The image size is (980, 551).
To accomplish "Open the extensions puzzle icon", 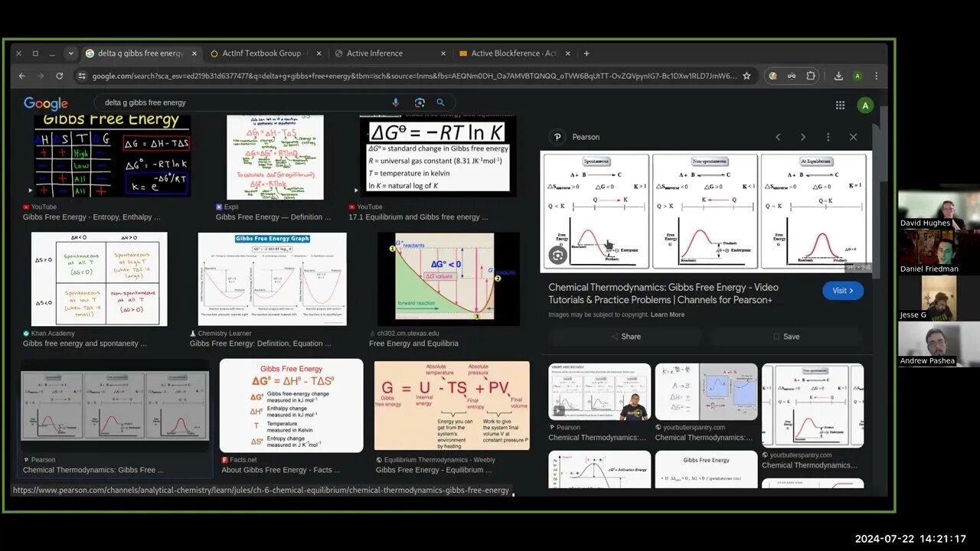I will (811, 76).
